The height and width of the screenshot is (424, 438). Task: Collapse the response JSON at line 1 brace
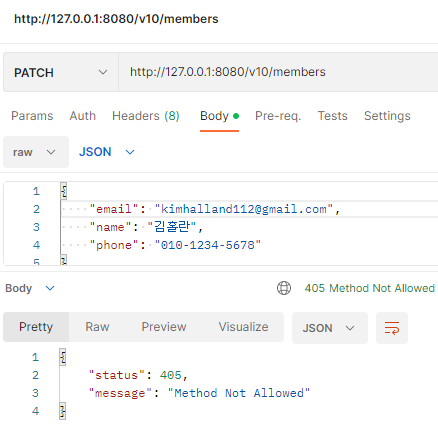tap(63, 357)
